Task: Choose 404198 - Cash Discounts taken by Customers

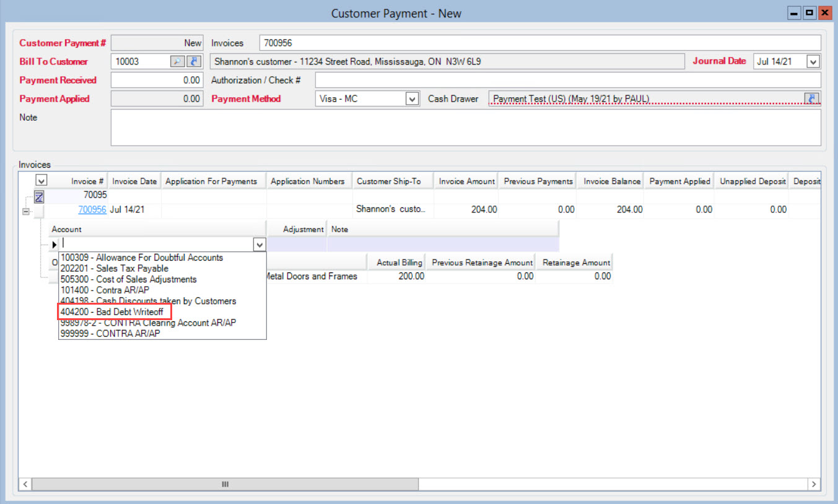Action: (x=148, y=301)
